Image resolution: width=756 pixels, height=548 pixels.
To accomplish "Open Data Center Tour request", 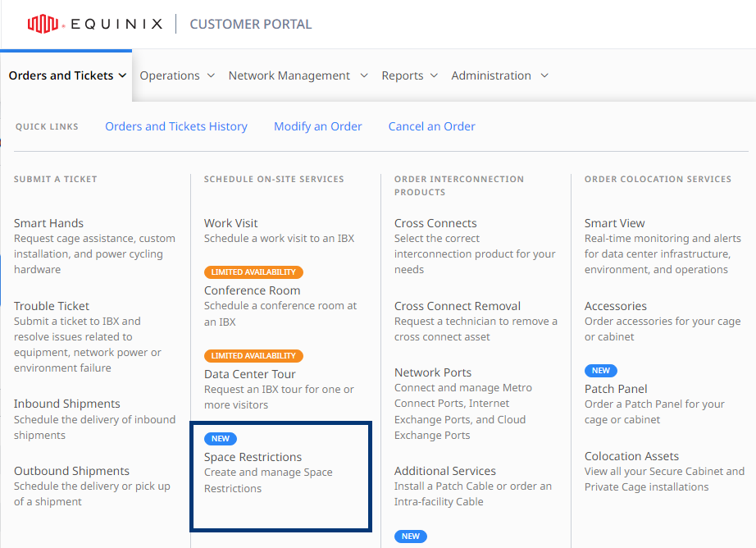I will click(250, 374).
